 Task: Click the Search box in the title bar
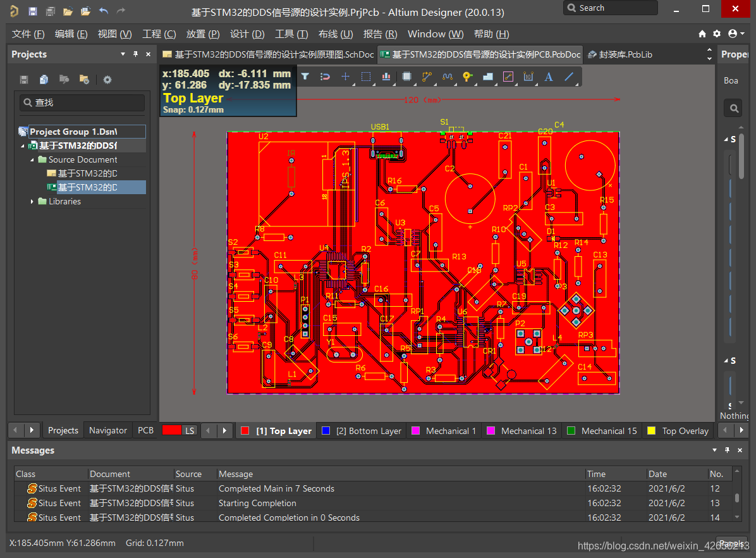pyautogui.click(x=611, y=8)
